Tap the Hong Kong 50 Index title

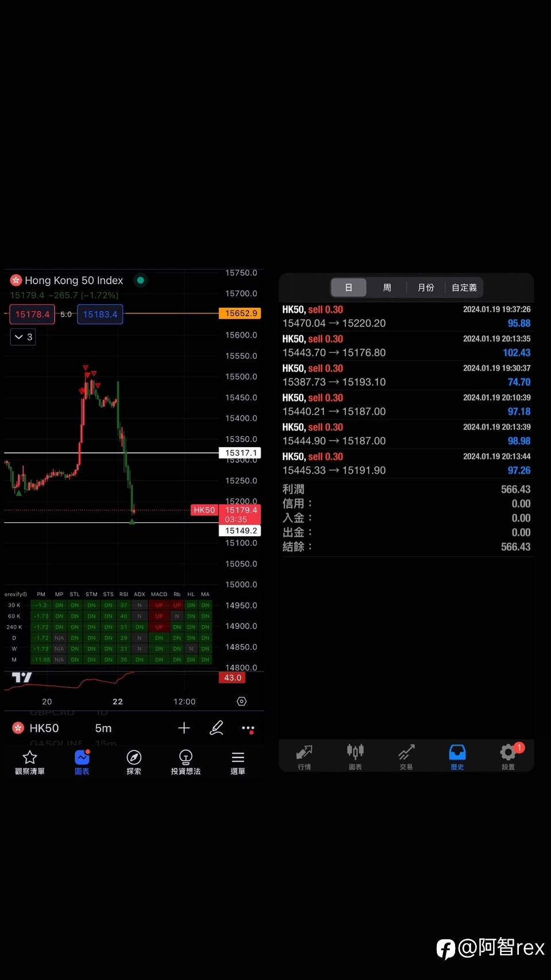click(x=74, y=280)
